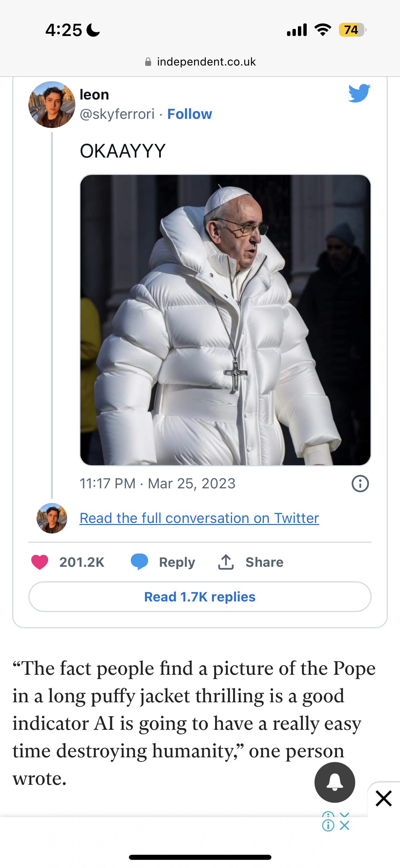The height and width of the screenshot is (868, 400).
Task: Tap the notification bell button
Action: coord(335,782)
